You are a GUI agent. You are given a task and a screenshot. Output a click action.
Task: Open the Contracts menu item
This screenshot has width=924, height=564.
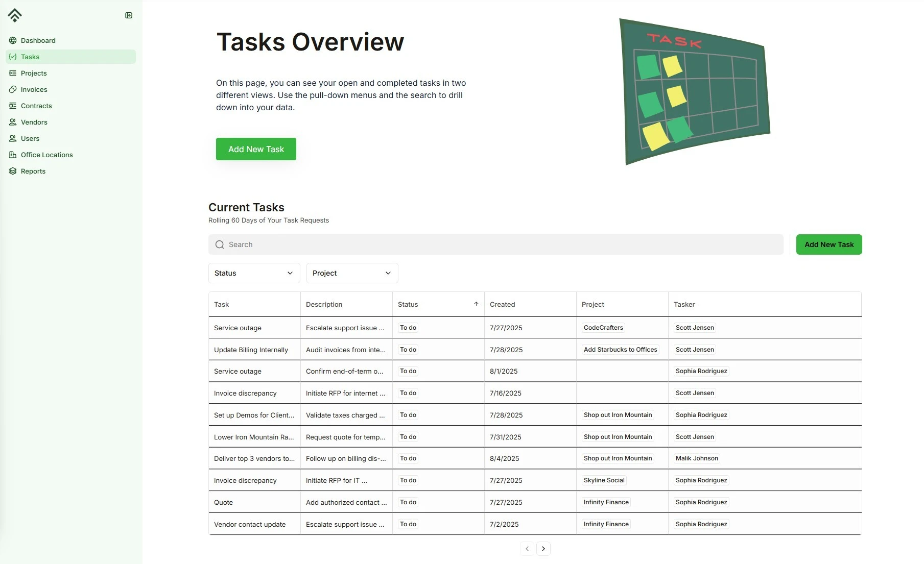(36, 106)
